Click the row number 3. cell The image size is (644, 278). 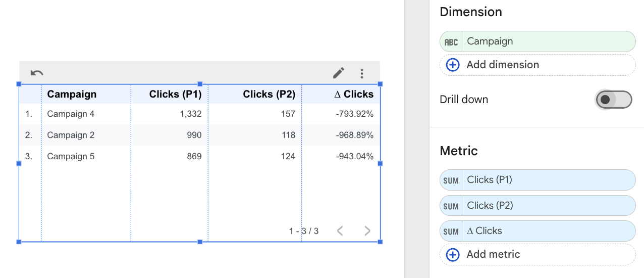(29, 156)
